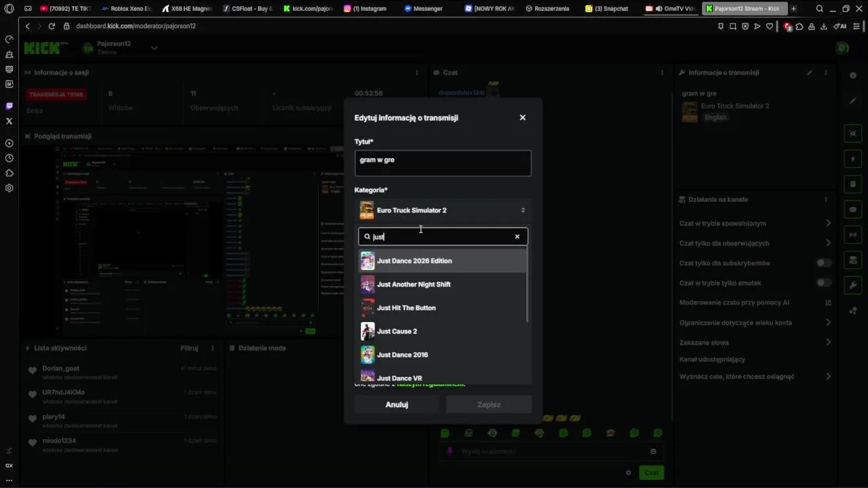Select Just Dance 2026 Edition from results
Viewport: 868px width, 488px height.
pos(443,261)
